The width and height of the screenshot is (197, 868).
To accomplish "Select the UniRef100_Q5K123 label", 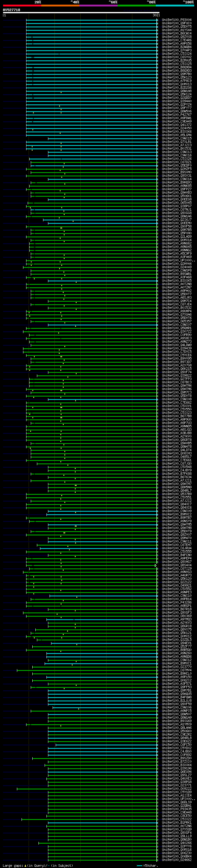I will [x=176, y=78].
